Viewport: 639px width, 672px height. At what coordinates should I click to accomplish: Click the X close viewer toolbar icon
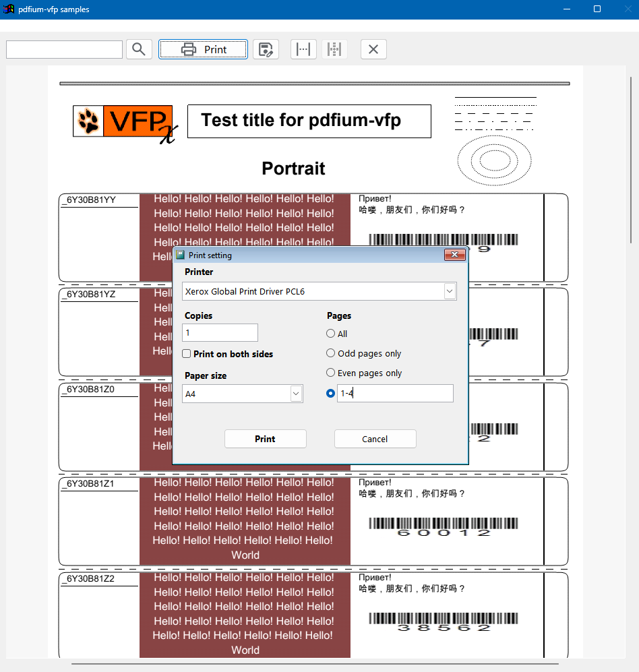click(373, 49)
